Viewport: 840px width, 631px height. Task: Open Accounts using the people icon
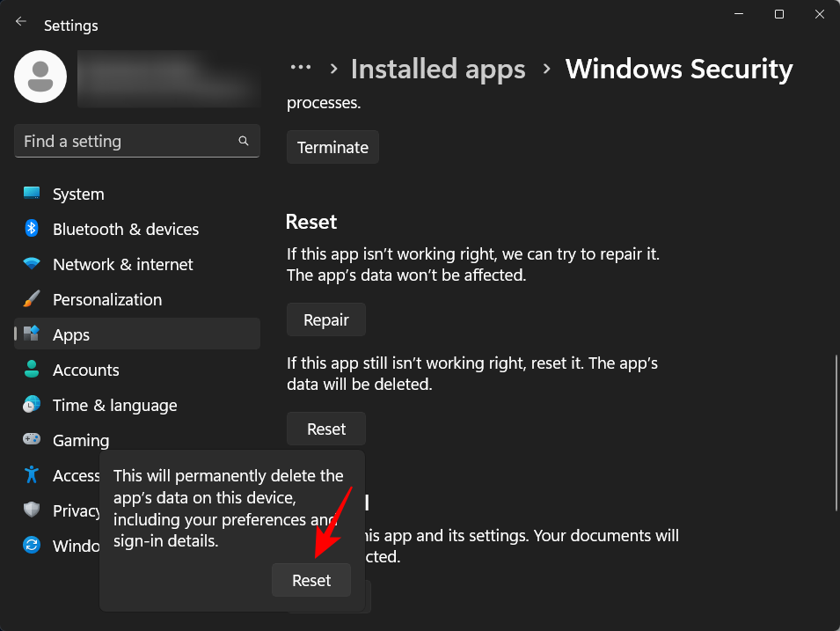pos(30,370)
